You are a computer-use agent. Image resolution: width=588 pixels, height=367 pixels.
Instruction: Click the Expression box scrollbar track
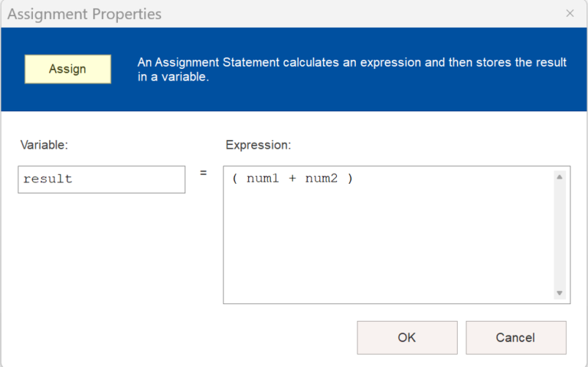coord(559,234)
